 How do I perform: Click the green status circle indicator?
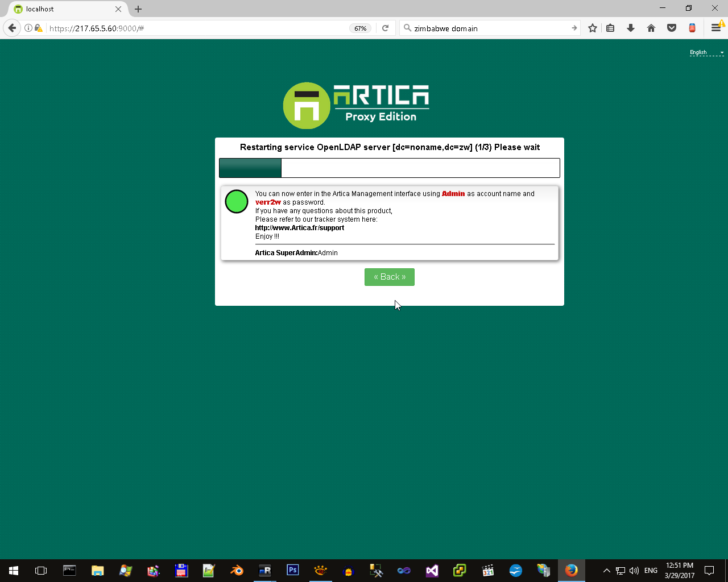point(237,201)
